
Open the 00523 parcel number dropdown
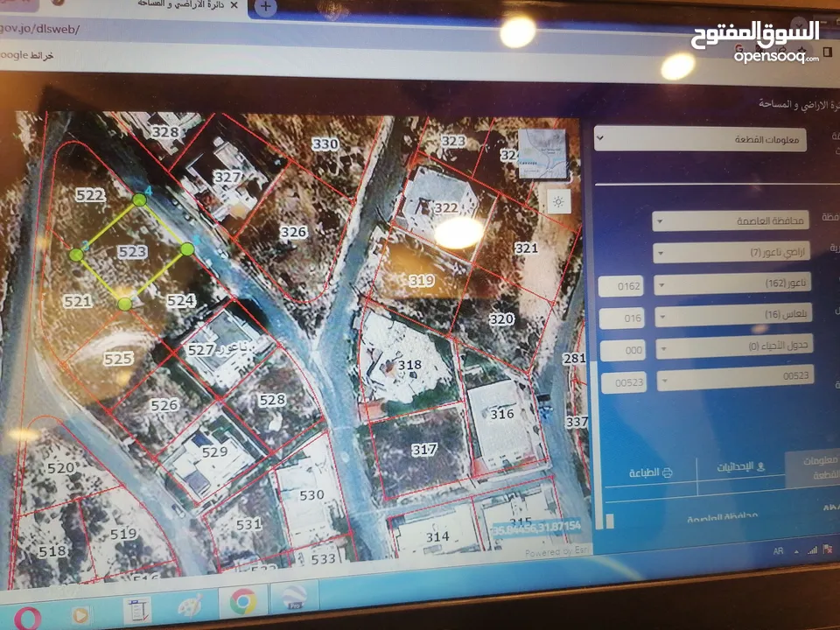click(736, 377)
